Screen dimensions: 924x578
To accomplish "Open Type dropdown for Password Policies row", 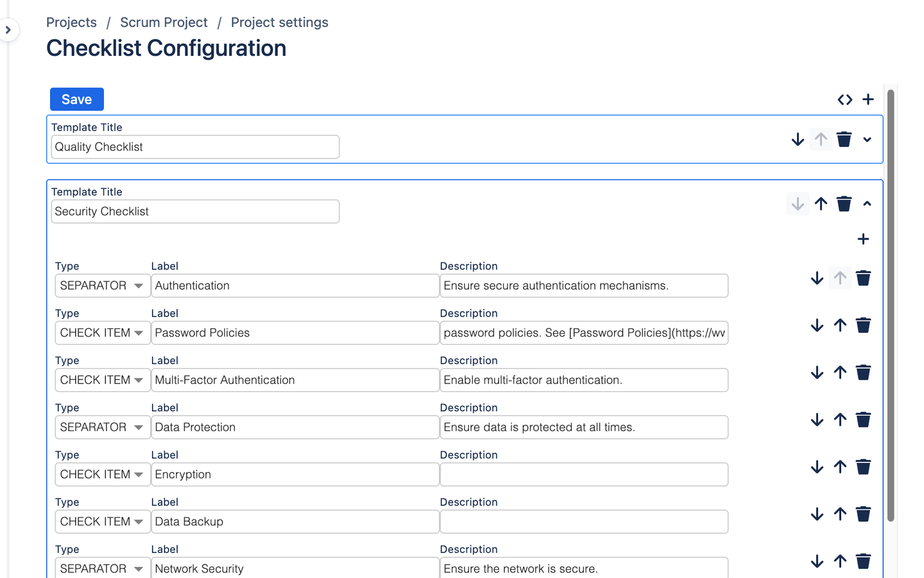I will (x=103, y=333).
